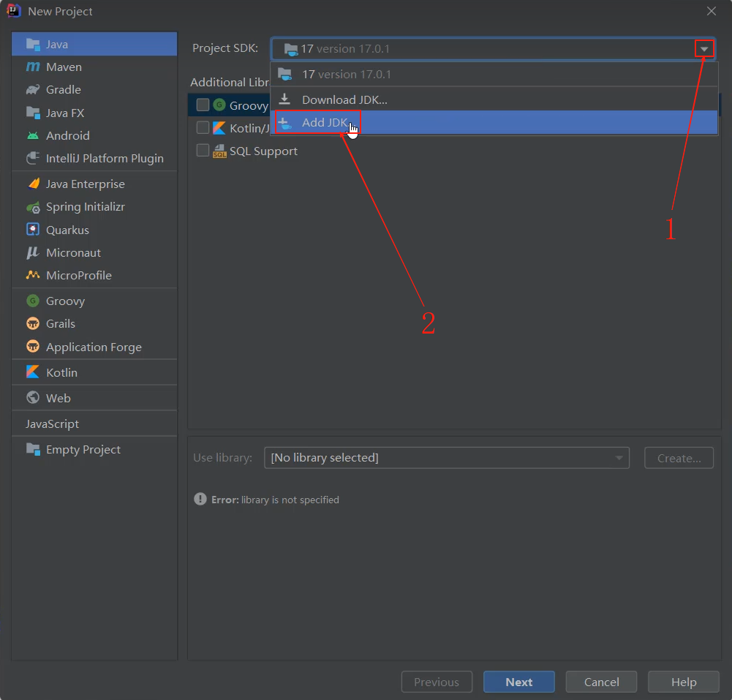Image resolution: width=732 pixels, height=700 pixels.
Task: Click the MicroProfile icon
Action: [33, 275]
